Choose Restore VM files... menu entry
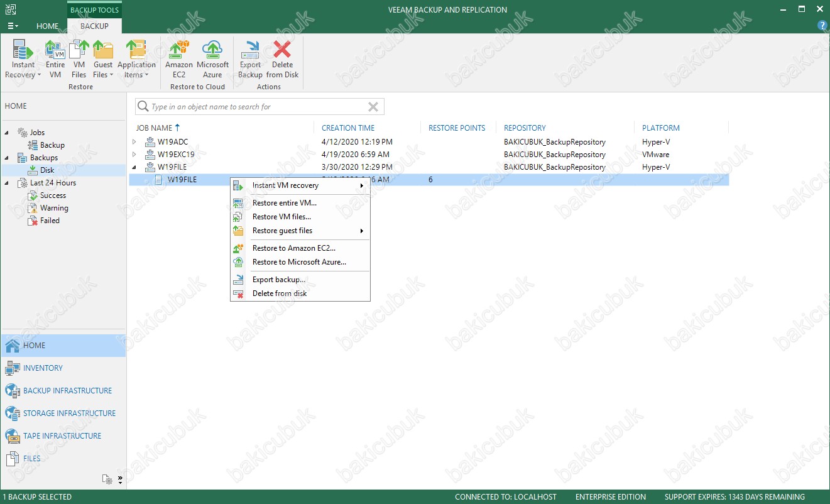The height and width of the screenshot is (504, 830). click(300, 217)
